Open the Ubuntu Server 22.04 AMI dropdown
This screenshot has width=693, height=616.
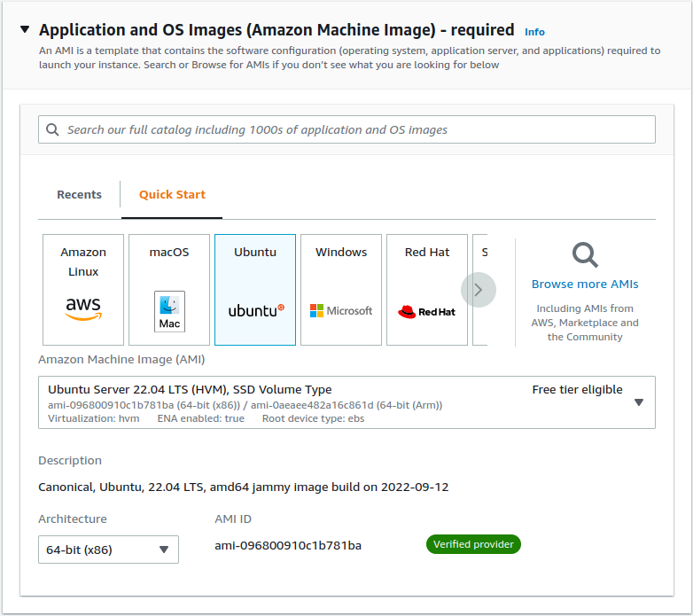pyautogui.click(x=346, y=402)
